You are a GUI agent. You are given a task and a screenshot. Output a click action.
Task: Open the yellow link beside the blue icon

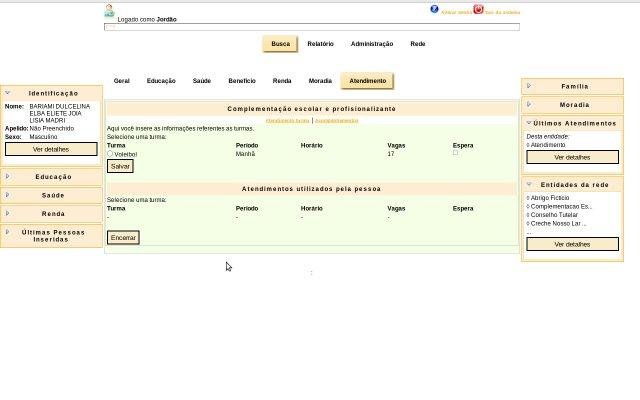[x=457, y=13]
